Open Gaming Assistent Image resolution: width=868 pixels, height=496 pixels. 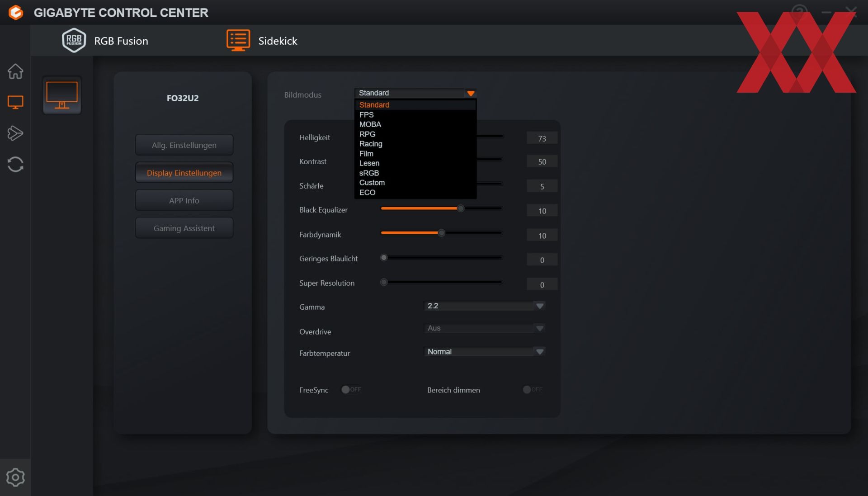pyautogui.click(x=184, y=228)
